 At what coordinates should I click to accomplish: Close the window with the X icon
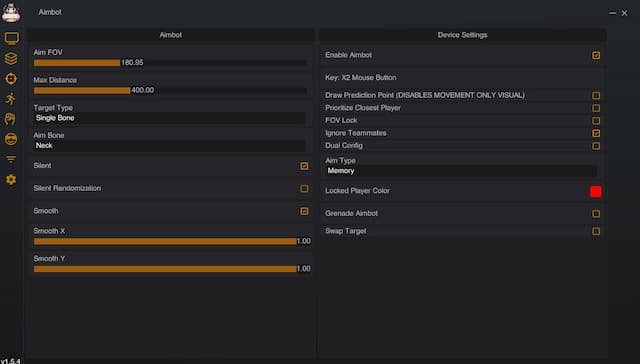click(x=624, y=13)
